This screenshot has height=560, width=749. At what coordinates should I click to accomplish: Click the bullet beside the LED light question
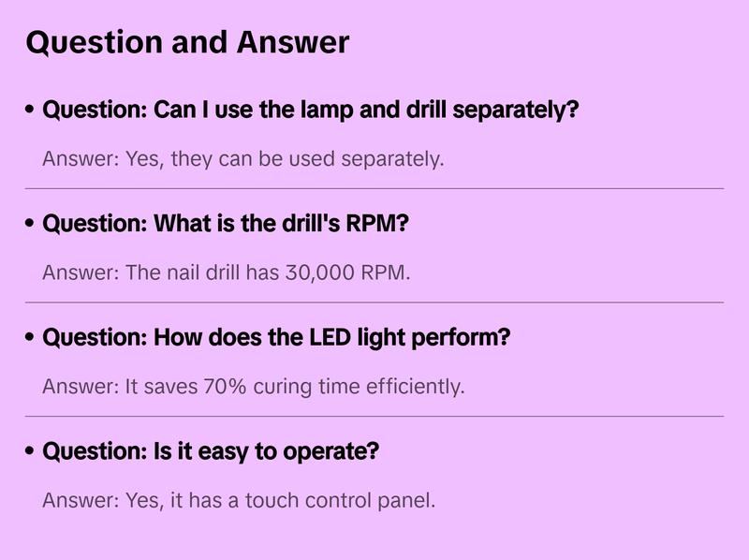(31, 337)
